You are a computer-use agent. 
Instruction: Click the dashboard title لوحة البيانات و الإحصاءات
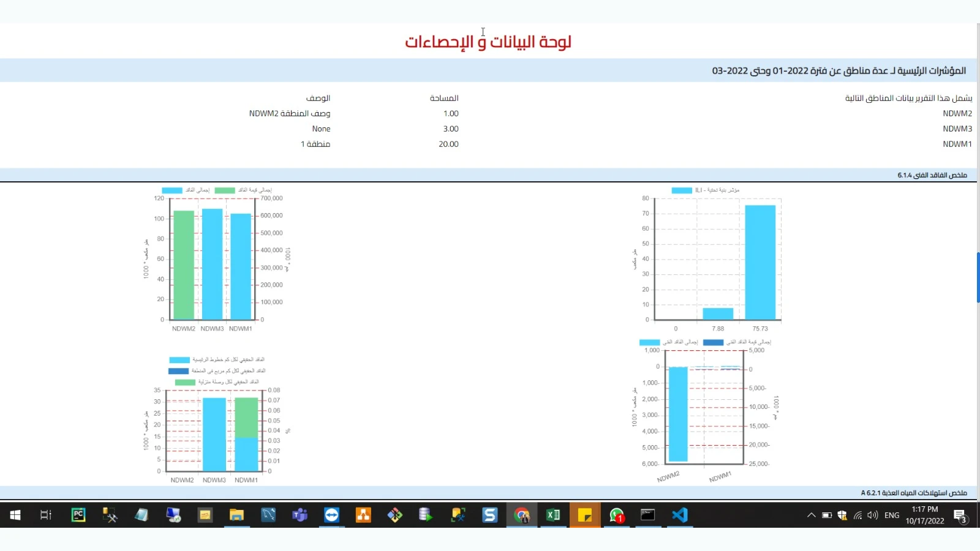click(488, 42)
